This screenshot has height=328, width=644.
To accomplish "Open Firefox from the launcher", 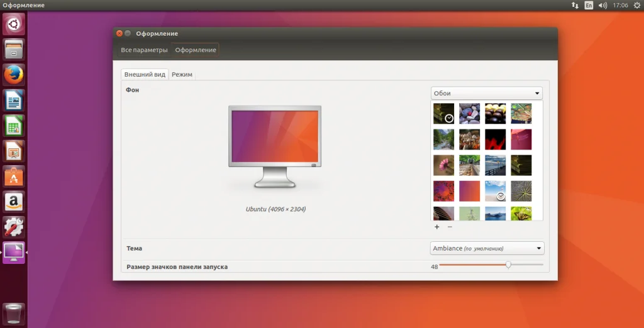I will tap(14, 75).
